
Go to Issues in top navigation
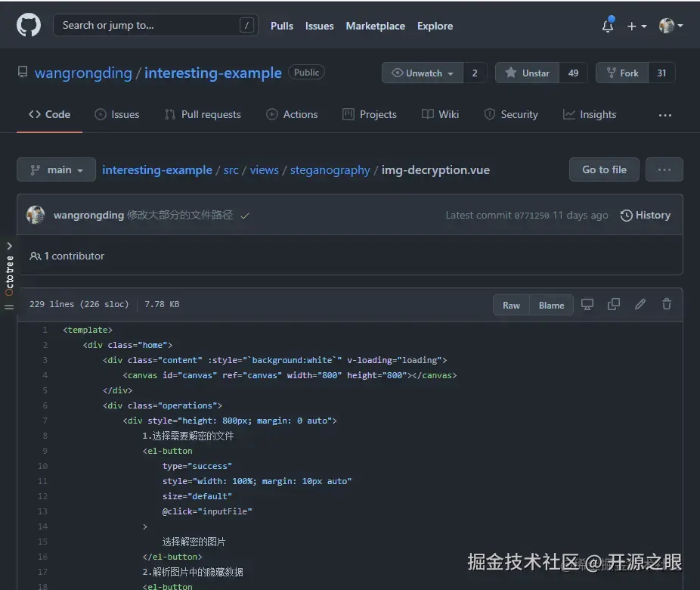tap(319, 26)
